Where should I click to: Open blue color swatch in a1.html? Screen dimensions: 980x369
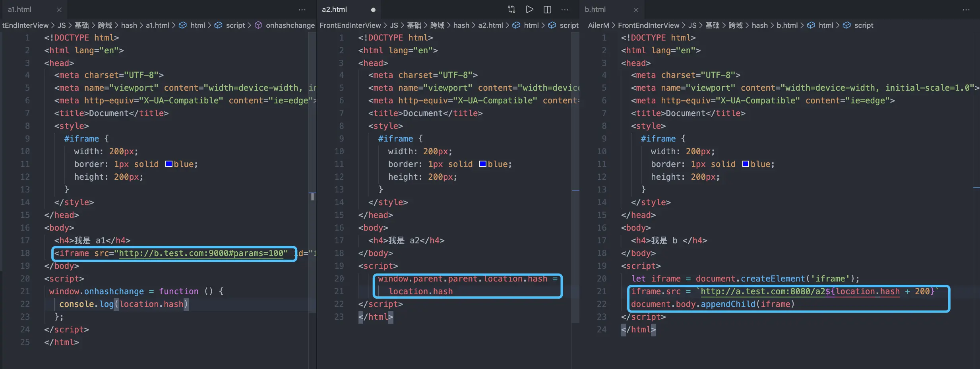pos(169,164)
